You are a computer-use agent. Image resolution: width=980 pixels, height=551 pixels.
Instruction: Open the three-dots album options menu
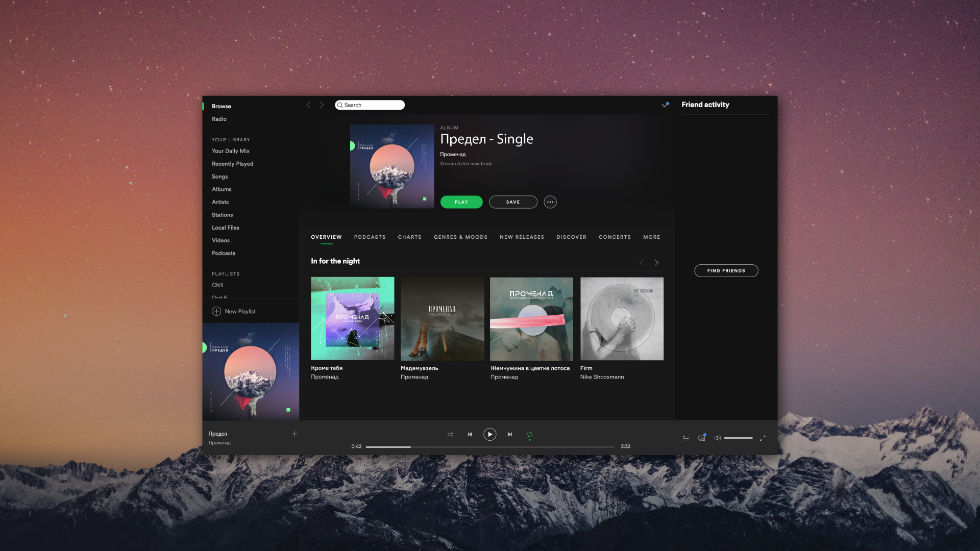click(550, 202)
